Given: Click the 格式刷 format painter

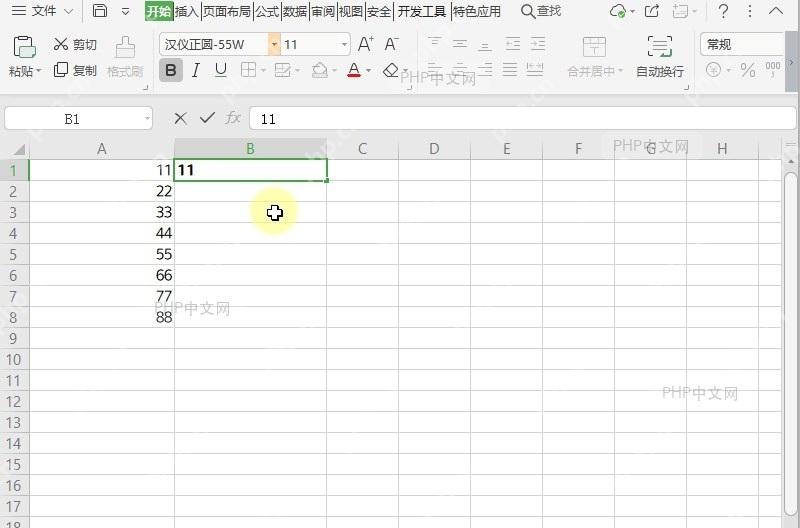Looking at the screenshot, I should click(x=125, y=57).
